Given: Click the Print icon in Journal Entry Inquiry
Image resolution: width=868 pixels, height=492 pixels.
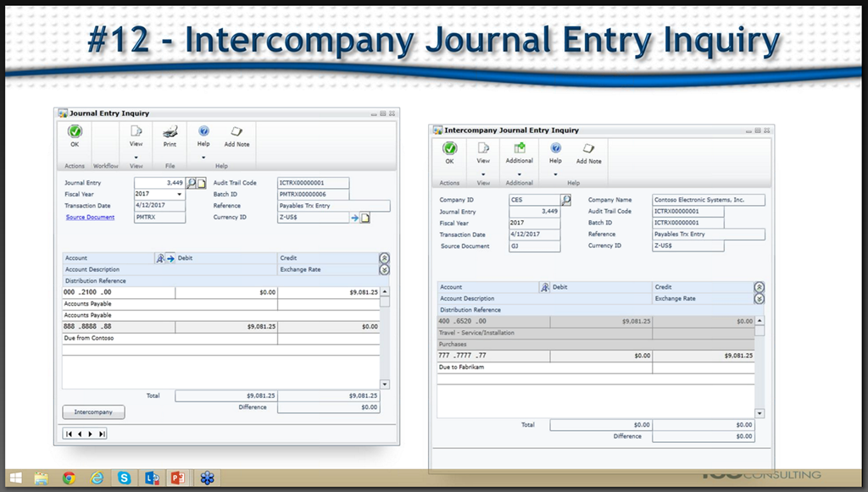Looking at the screenshot, I should (x=170, y=135).
